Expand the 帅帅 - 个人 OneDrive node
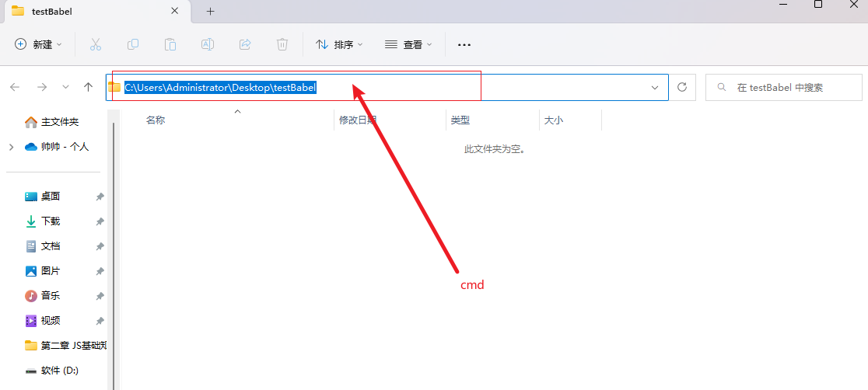This screenshot has height=390, width=868. [x=11, y=147]
